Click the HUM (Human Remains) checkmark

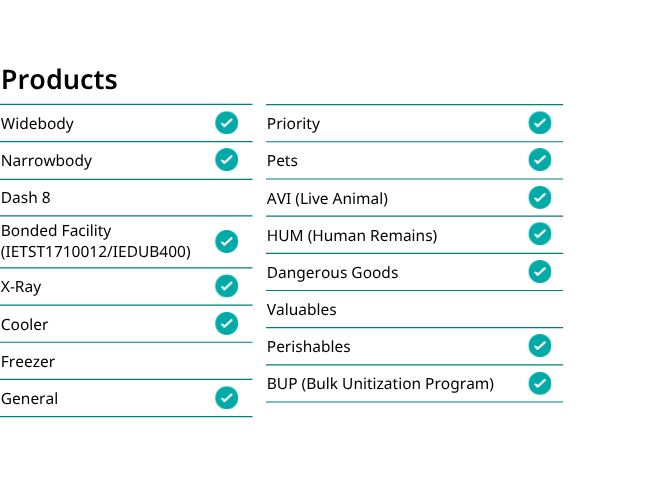pyautogui.click(x=540, y=234)
